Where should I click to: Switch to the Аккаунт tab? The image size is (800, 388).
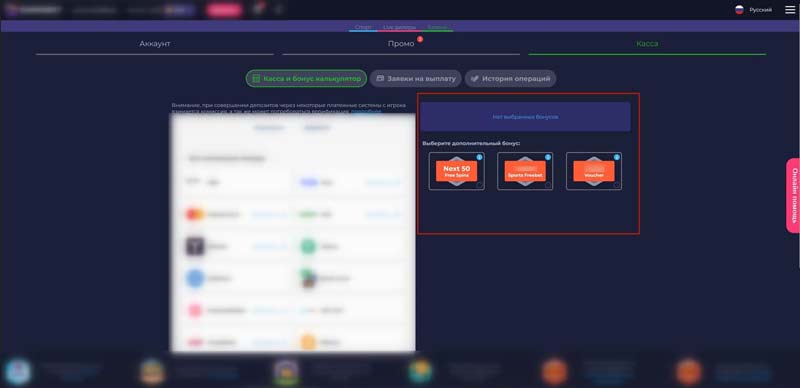(x=155, y=44)
